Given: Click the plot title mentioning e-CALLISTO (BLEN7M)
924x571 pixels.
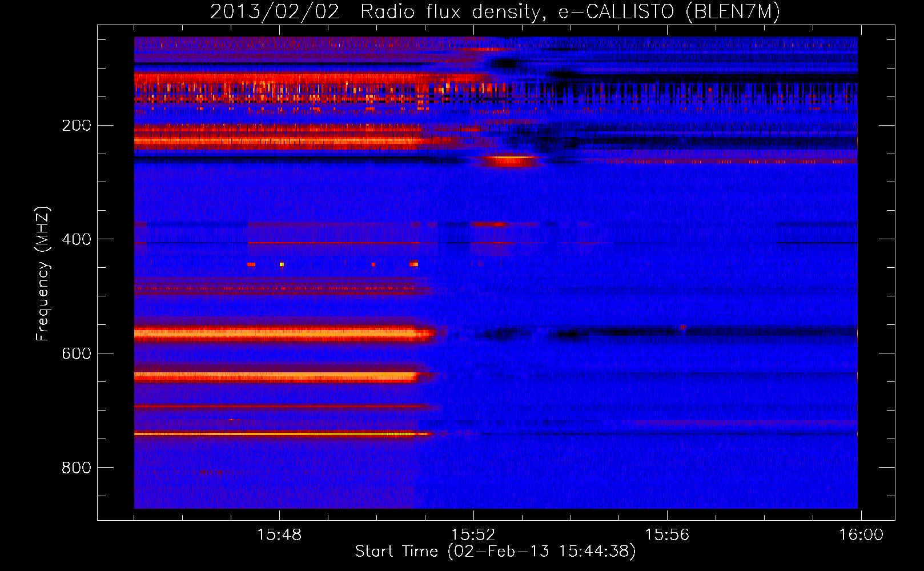Looking at the screenshot, I should coord(495,12).
